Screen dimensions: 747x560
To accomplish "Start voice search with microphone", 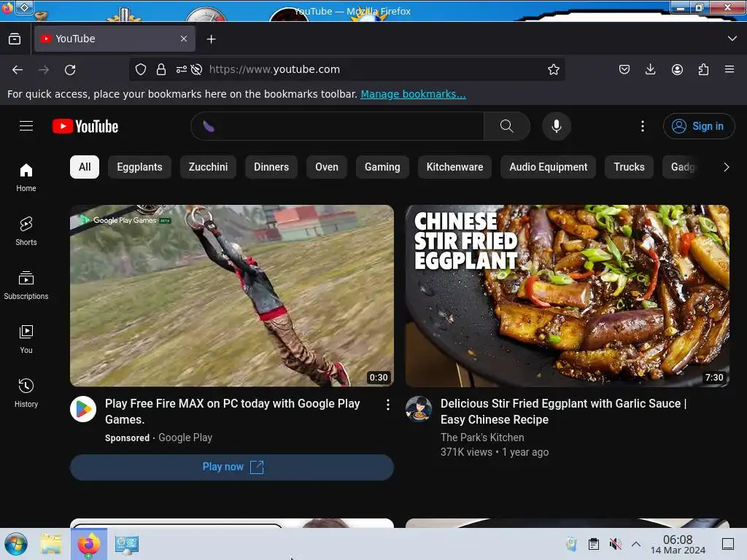I will tap(556, 126).
